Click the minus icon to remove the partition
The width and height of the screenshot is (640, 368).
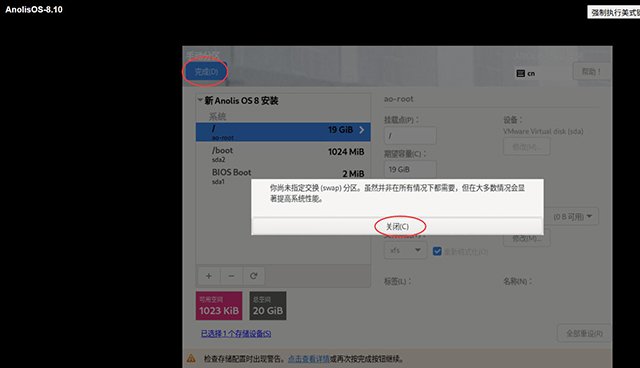pyautogui.click(x=231, y=276)
